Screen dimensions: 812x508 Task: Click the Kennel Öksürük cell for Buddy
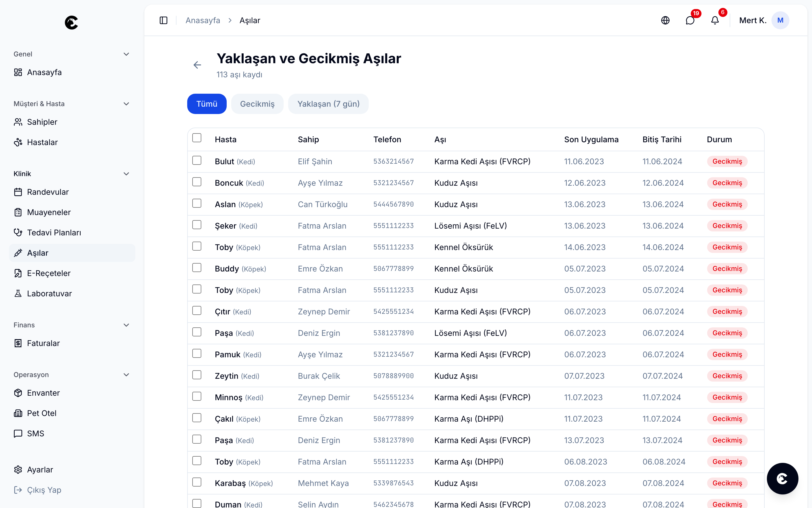point(464,269)
